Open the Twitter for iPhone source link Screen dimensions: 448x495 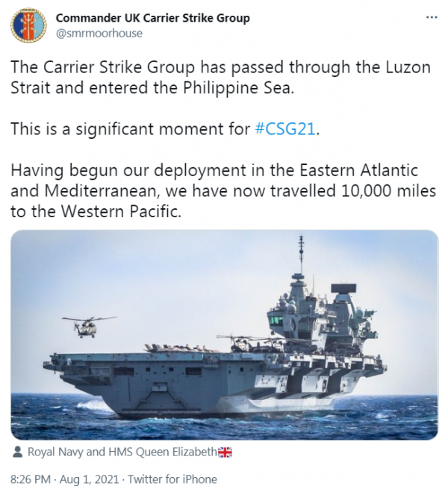click(172, 479)
